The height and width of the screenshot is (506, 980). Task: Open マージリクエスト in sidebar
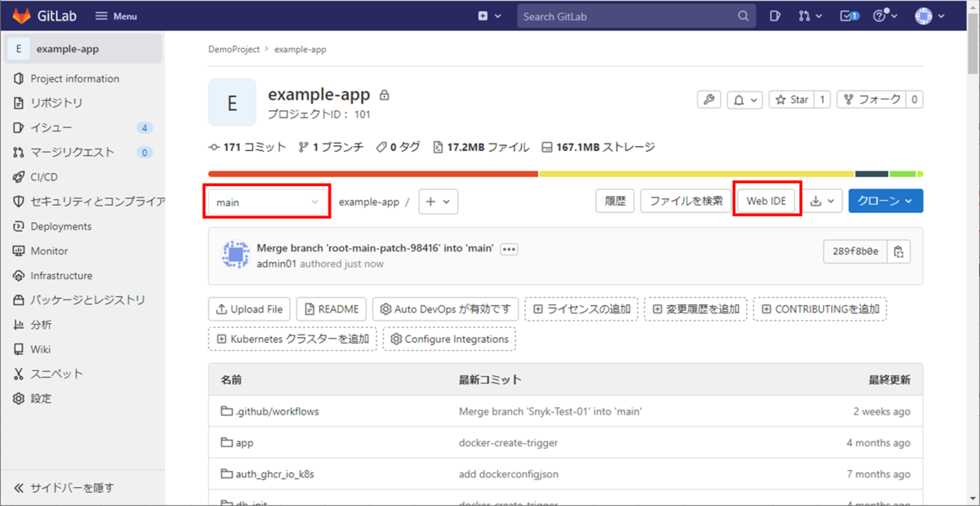coord(72,153)
